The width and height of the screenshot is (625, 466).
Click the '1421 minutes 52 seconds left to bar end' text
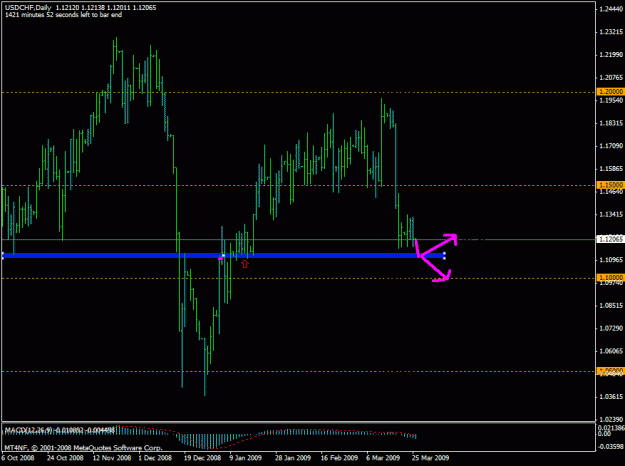[63, 15]
